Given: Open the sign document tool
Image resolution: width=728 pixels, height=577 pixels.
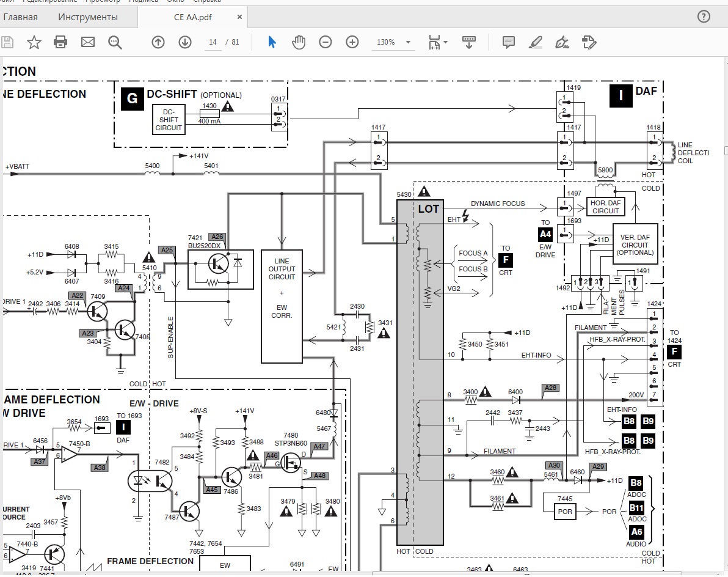Looking at the screenshot, I should [x=562, y=42].
